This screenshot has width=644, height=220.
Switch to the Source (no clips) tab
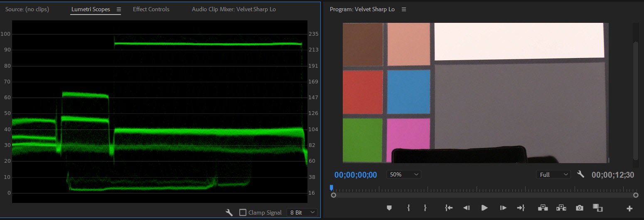[x=27, y=9]
